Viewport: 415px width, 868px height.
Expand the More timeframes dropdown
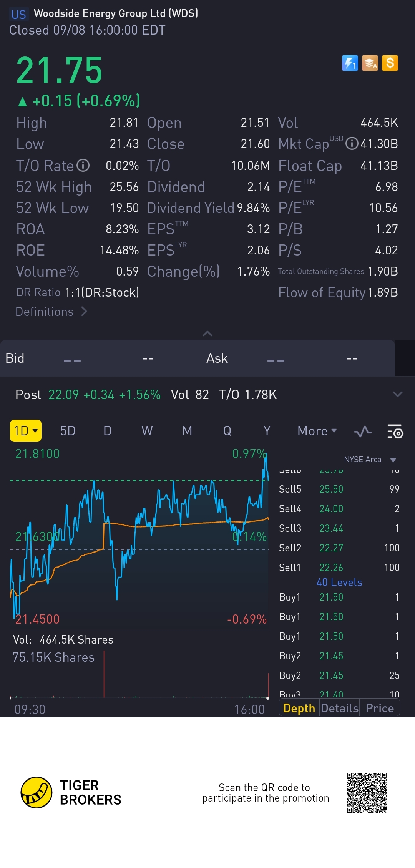[317, 431]
